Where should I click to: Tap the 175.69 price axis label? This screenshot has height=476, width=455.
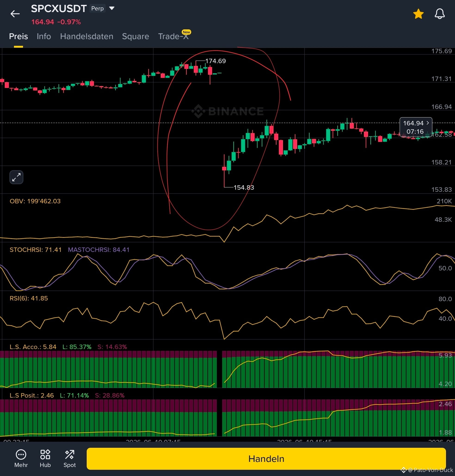441,51
